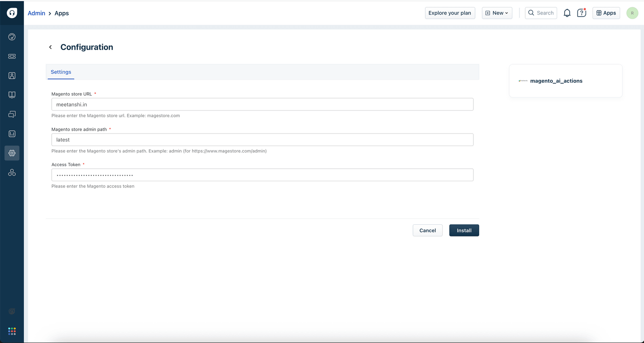The height and width of the screenshot is (343, 644).
Task: Click Apps breadcrumb text
Action: coord(62,13)
